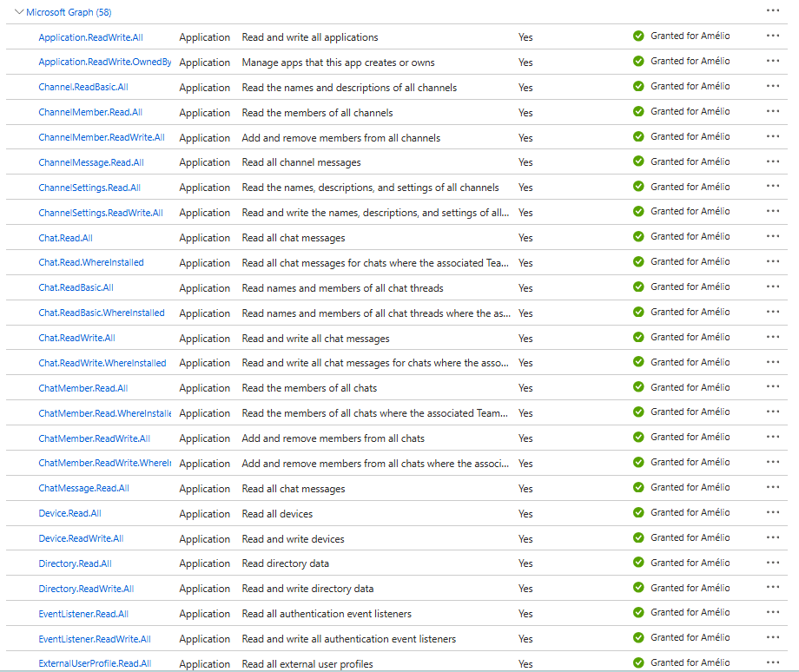Viewport: 799px width, 672px height.
Task: Open ellipsis menu for Chat.ReadBasic.WhereInstalled row
Action: [x=772, y=312]
